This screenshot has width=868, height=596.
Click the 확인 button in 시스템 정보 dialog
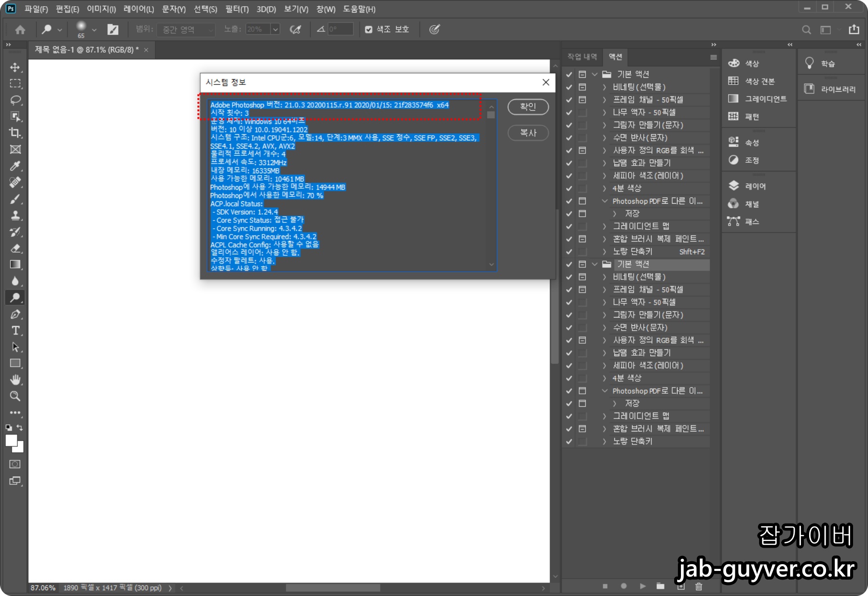click(528, 107)
